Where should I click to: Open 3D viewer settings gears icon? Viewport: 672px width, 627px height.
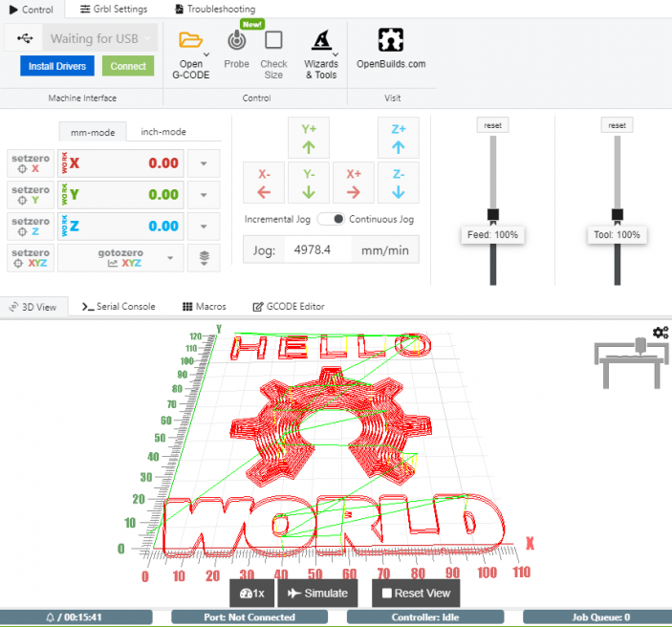(x=661, y=333)
